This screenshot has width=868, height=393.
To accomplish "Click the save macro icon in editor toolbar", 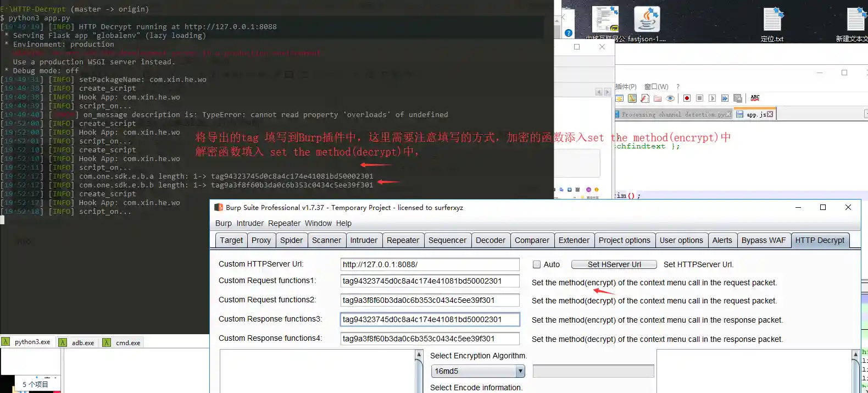I will tap(738, 98).
